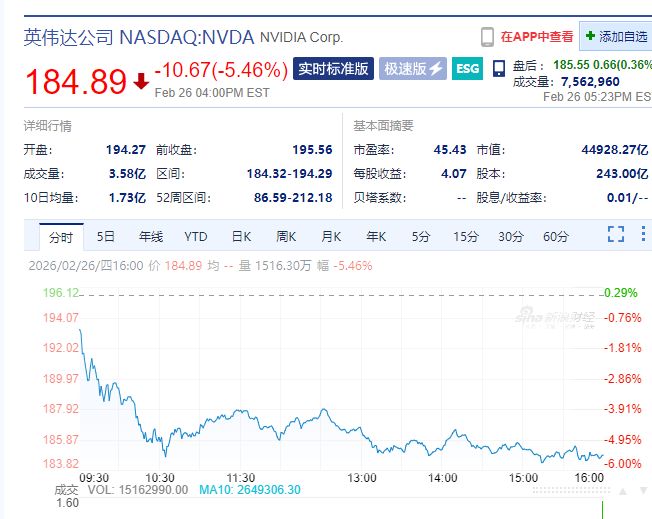Select the 60分 interval tab
The width and height of the screenshot is (652, 519).
(x=556, y=237)
